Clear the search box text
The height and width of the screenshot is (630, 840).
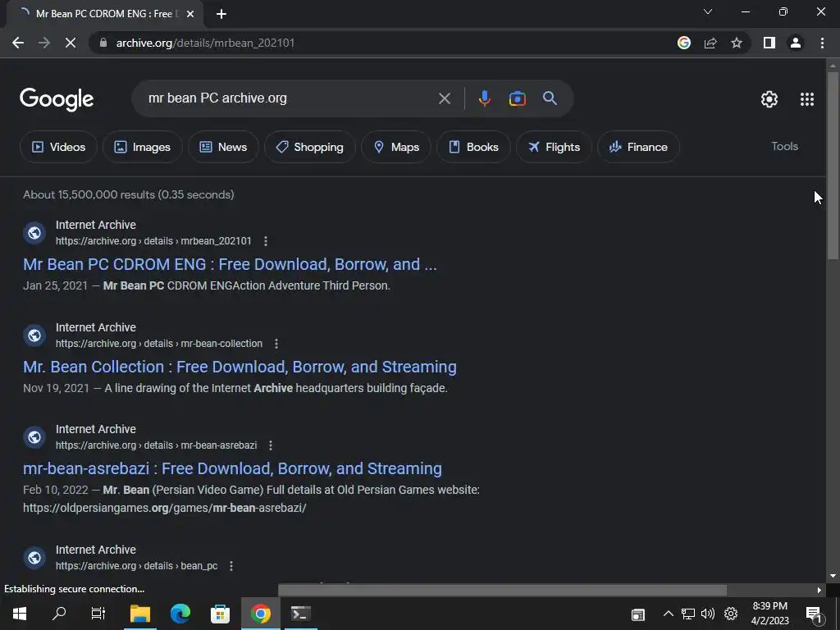445,98
